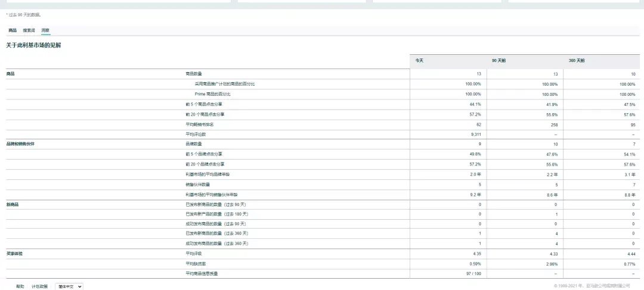Click the 47.6% brand click share value
Image resolution: width=644 pixels, height=290 pixels.
pos(552,155)
